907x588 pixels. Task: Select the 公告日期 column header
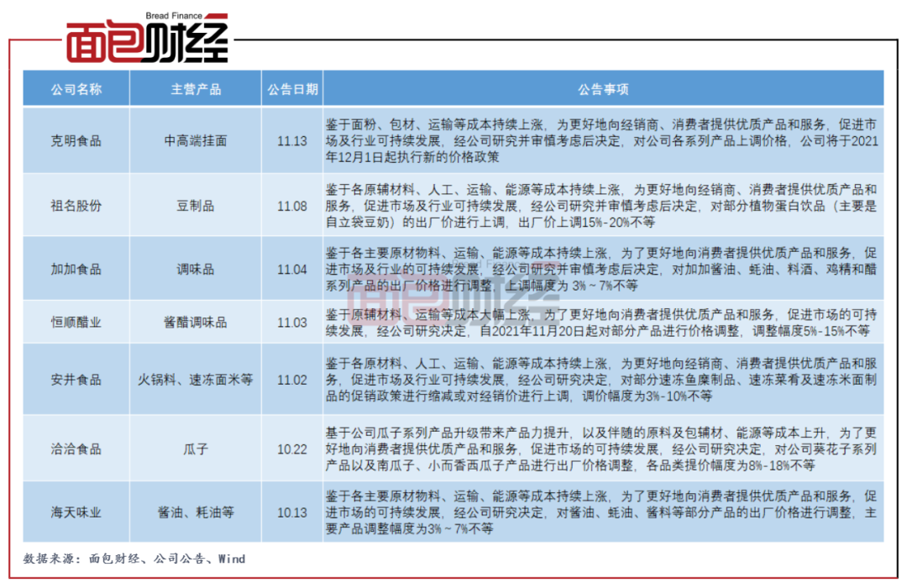point(293,89)
